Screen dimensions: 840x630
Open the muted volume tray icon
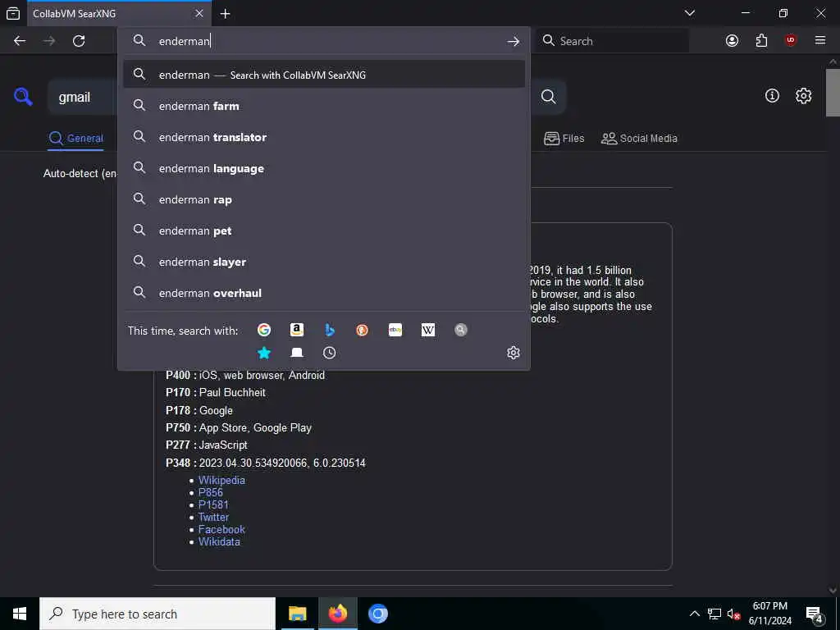733,614
